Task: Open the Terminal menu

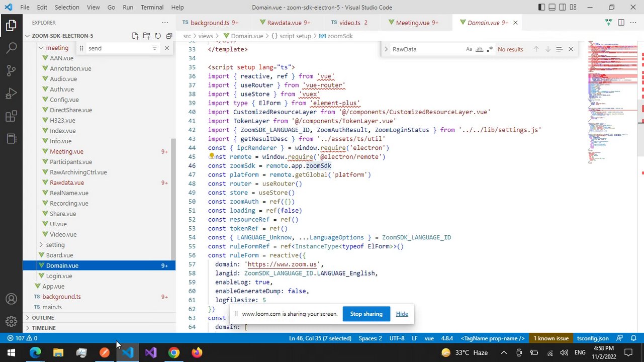Action: click(x=152, y=7)
